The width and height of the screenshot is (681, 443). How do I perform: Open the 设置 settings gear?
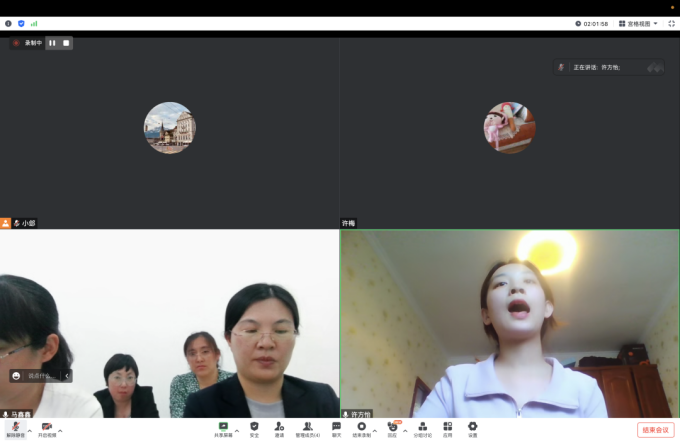(473, 428)
